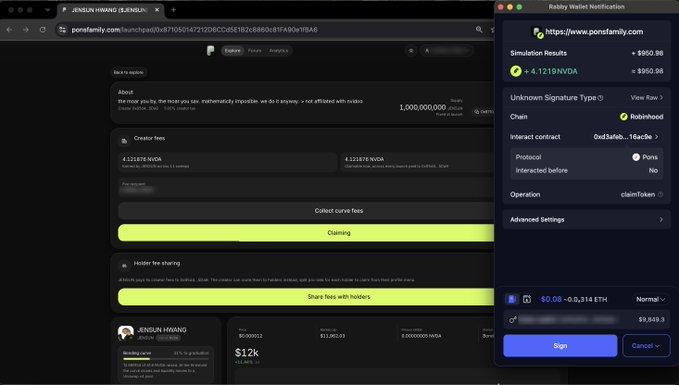Click the Holder fee sharing icon

[x=124, y=265]
